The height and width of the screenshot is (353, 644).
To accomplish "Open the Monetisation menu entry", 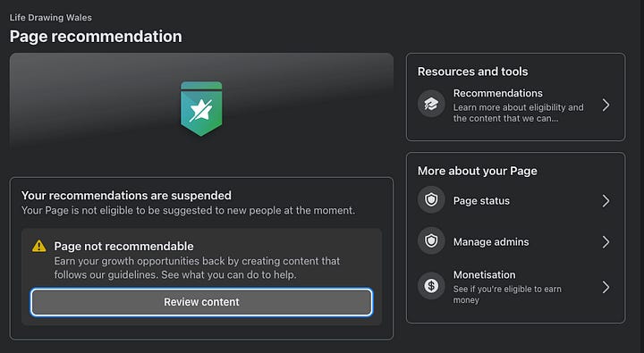I will point(515,287).
